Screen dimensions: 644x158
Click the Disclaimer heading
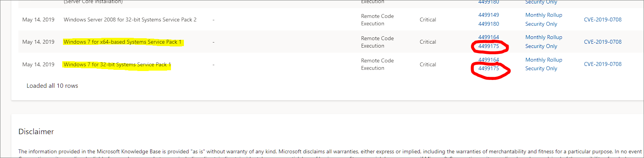[x=36, y=132]
